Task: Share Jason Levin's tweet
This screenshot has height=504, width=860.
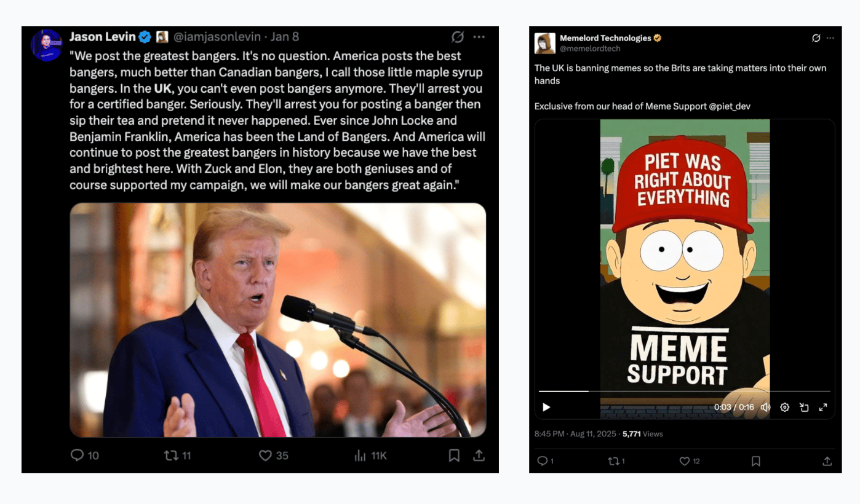Action: (479, 455)
